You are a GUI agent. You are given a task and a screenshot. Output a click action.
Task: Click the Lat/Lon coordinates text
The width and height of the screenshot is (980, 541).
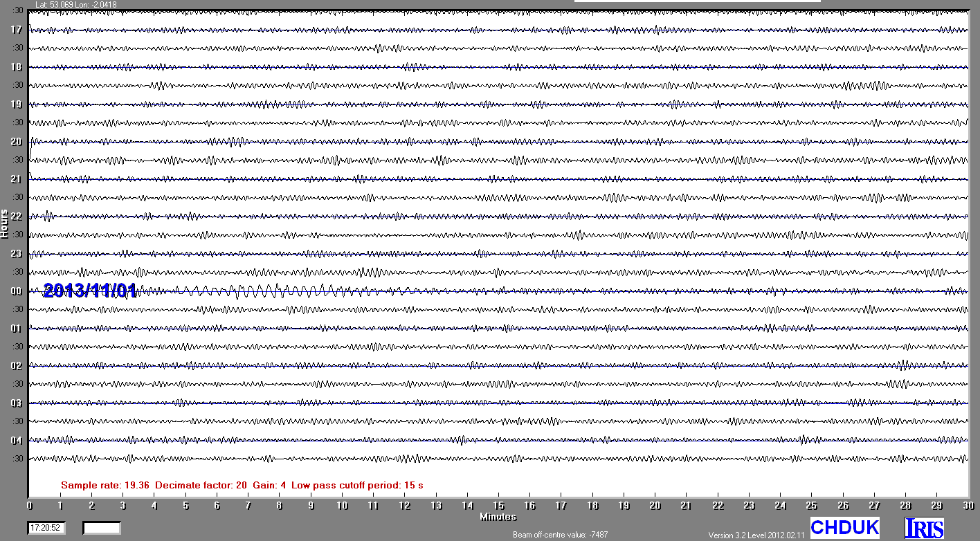76,5
